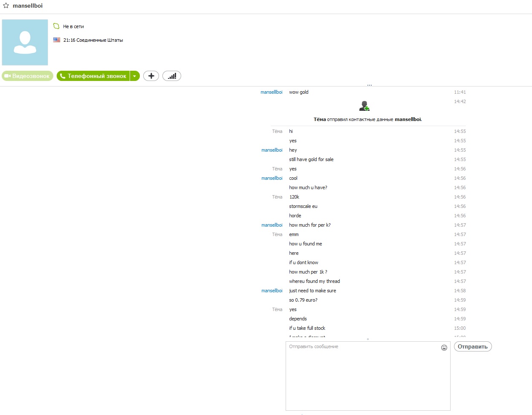Click mansellboi sender name beside 'wow gold'

[272, 92]
